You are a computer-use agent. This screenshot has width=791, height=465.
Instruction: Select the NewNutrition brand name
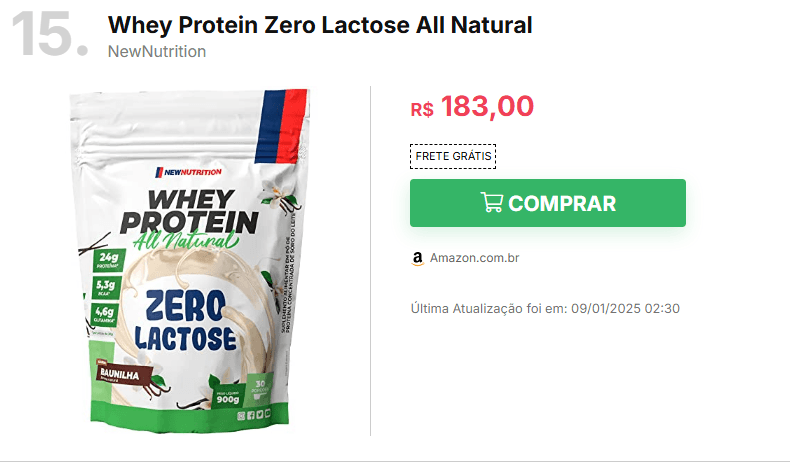(x=157, y=51)
